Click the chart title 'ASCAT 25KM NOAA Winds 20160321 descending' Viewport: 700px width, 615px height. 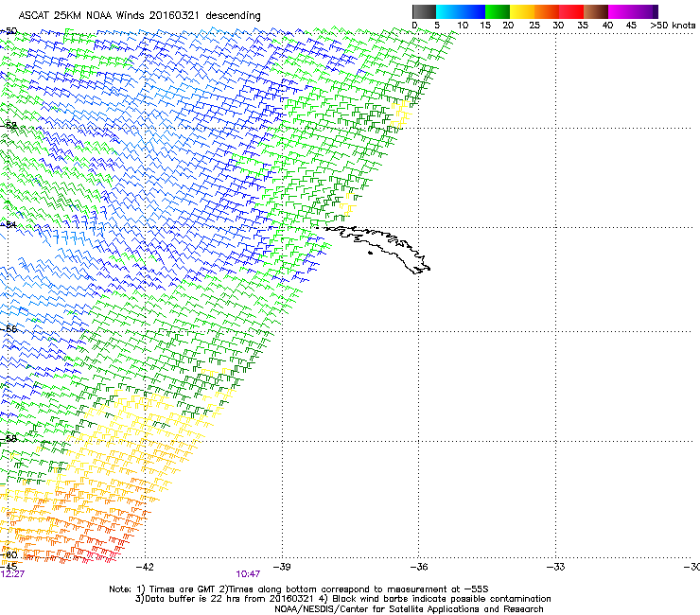coord(139,15)
